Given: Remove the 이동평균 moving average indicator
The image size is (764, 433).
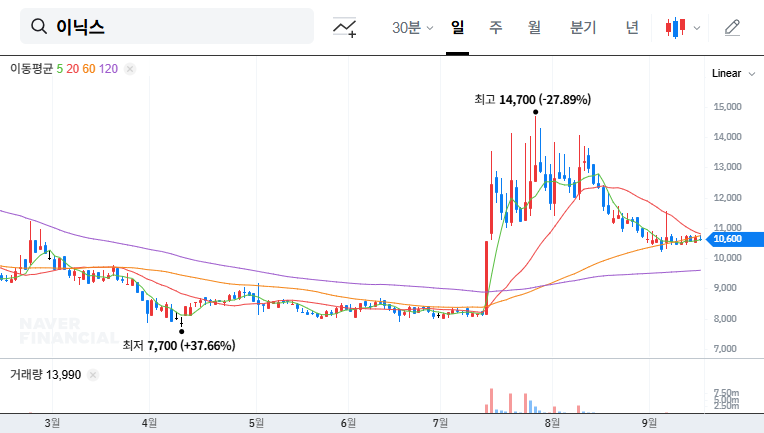Looking at the screenshot, I should (130, 69).
